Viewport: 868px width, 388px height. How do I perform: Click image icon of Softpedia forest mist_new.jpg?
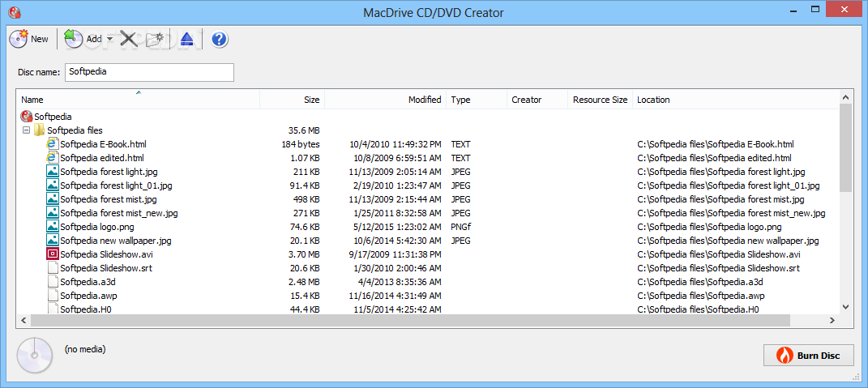[53, 212]
